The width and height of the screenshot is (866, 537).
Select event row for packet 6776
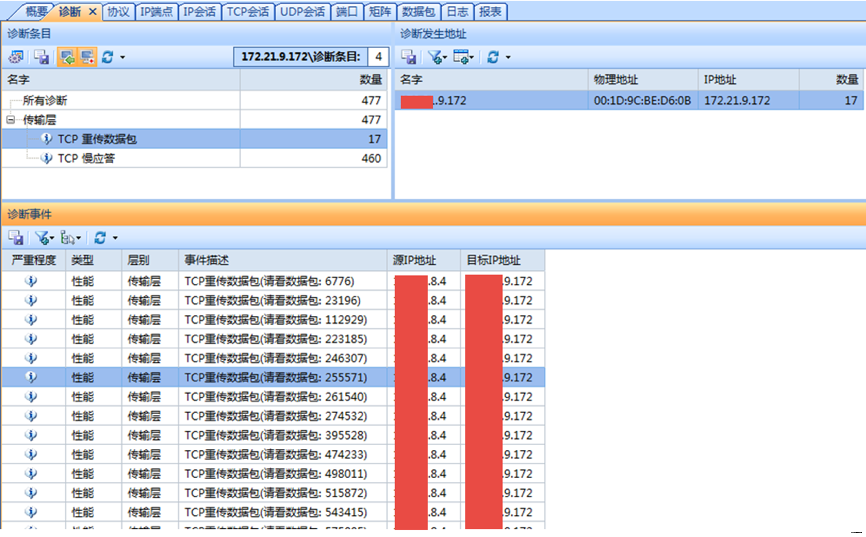tap(273, 281)
